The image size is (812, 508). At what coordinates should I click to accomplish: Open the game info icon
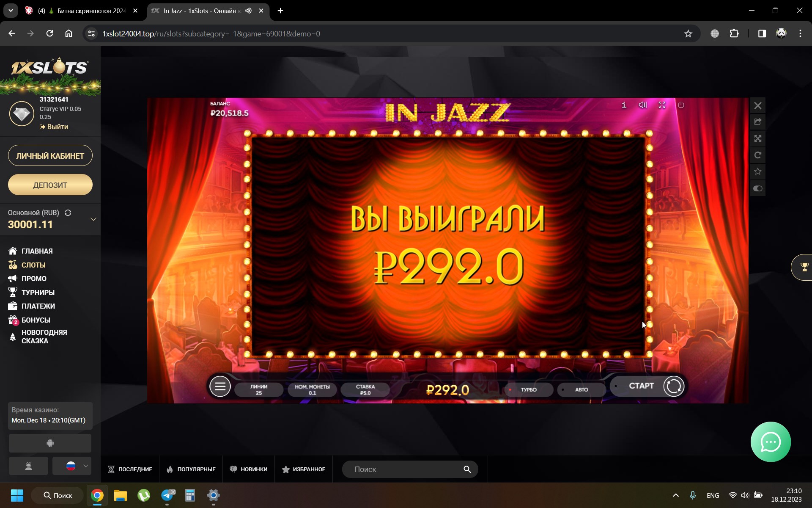click(x=624, y=105)
